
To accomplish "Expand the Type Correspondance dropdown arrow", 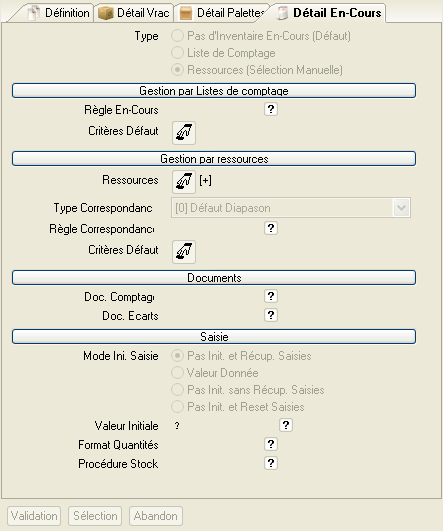I will (401, 208).
